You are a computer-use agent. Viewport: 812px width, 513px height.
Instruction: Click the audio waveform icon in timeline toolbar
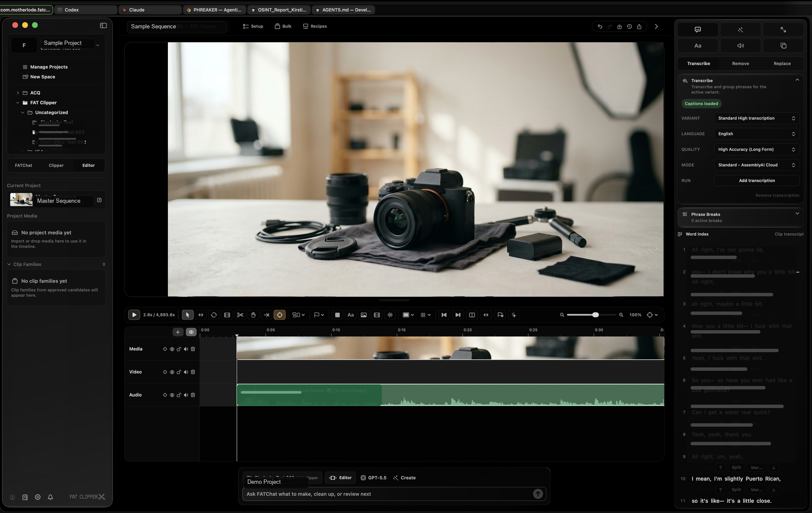390,315
